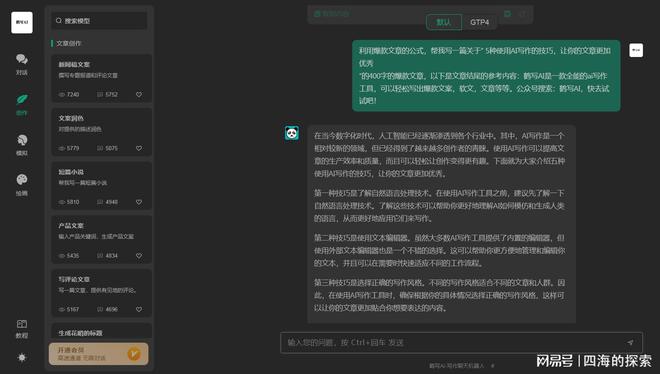
Task: Toggle the light/dark theme sun icon
Action: 22,357
